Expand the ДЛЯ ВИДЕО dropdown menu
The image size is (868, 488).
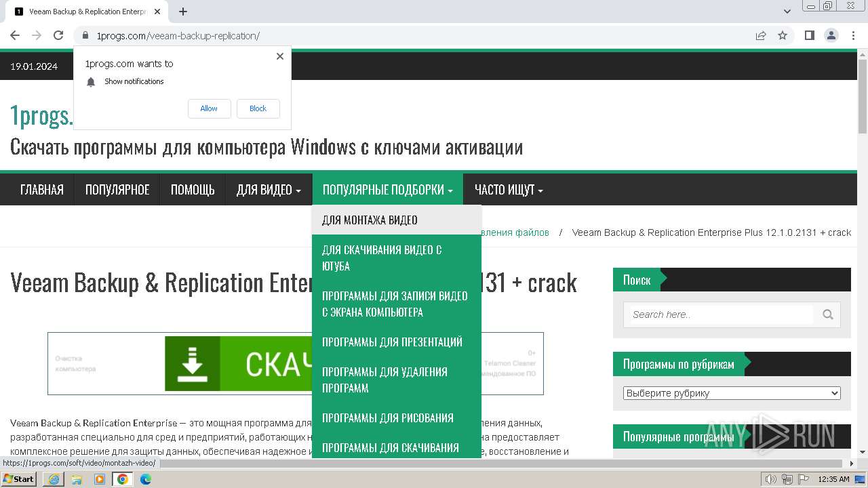point(269,190)
